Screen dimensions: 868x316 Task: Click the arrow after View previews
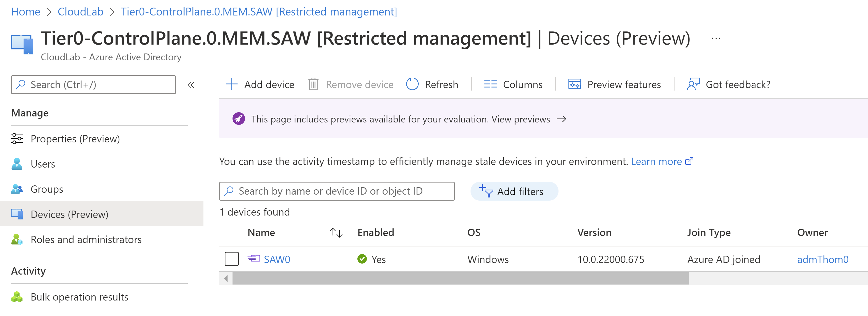[561, 119]
